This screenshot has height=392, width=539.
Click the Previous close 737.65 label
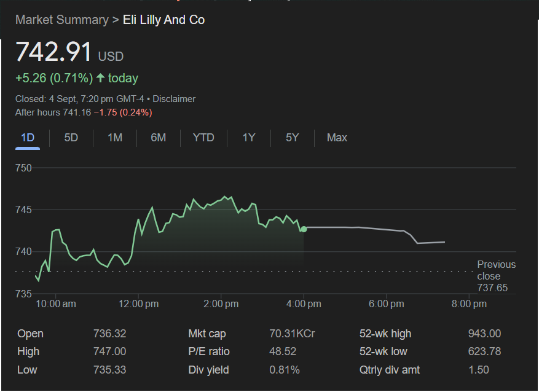(x=496, y=276)
